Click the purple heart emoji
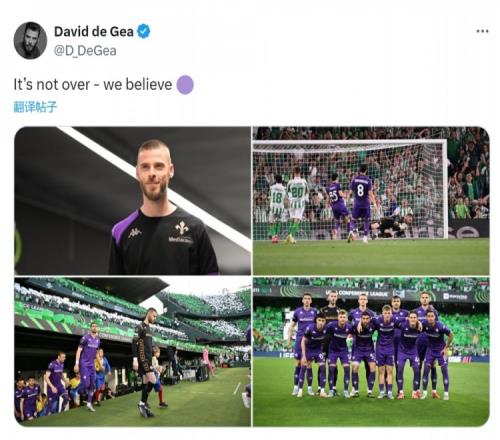The height and width of the screenshot is (440, 500). [185, 85]
